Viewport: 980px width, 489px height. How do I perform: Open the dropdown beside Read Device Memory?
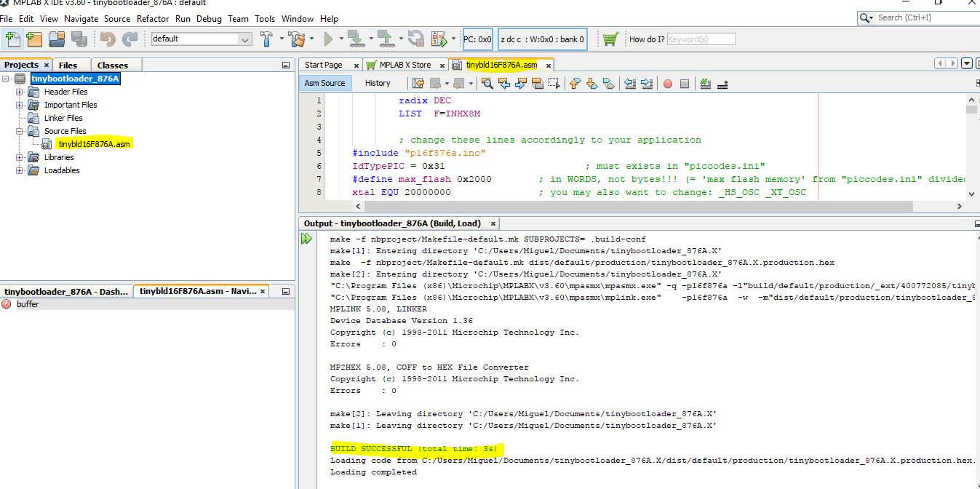(401, 39)
